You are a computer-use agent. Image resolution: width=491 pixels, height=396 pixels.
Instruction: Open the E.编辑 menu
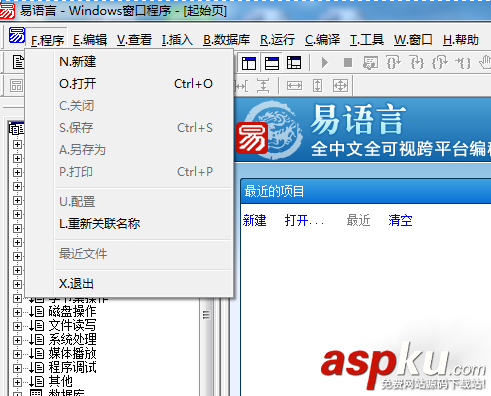point(90,40)
